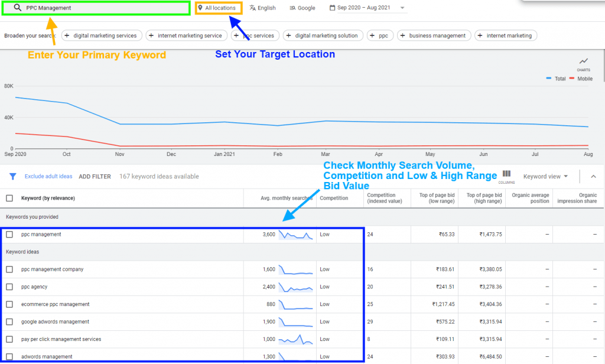
Task: Click the Exclude adult ideas link
Action: [48, 177]
